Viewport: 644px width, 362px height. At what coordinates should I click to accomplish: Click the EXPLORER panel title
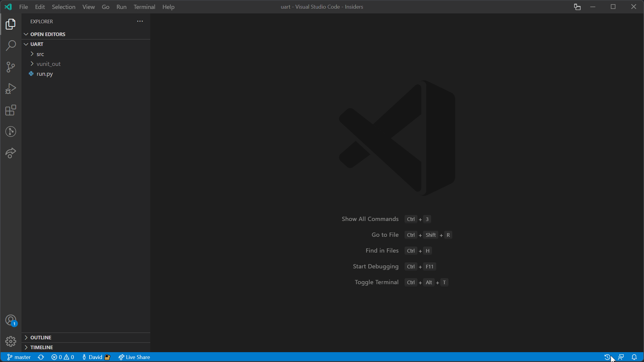click(x=41, y=21)
